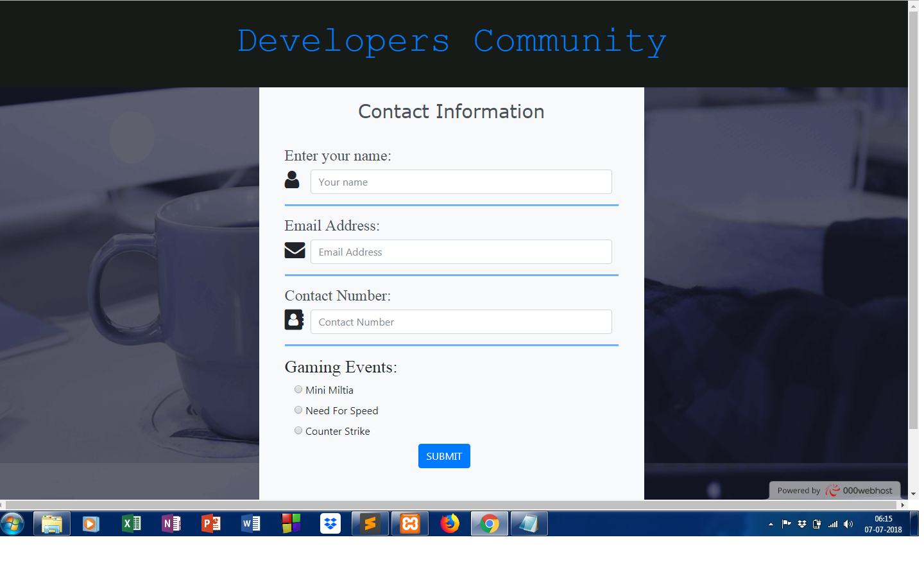Open XAMPP from the taskbar
924x578 pixels.
(x=410, y=524)
